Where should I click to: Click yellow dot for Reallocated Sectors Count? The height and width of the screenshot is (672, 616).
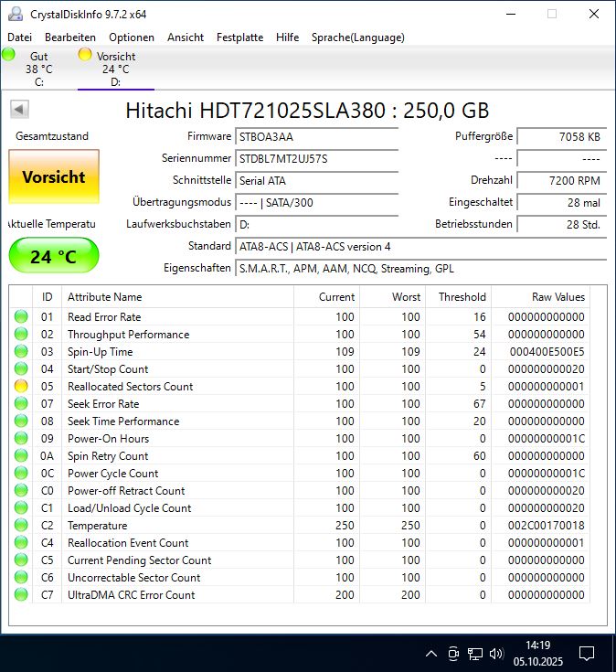(x=21, y=386)
